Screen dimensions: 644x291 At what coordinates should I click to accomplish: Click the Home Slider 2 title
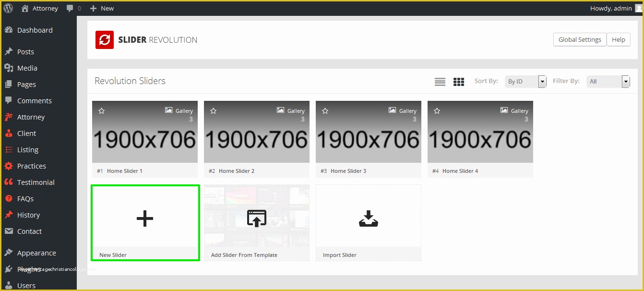pos(237,171)
